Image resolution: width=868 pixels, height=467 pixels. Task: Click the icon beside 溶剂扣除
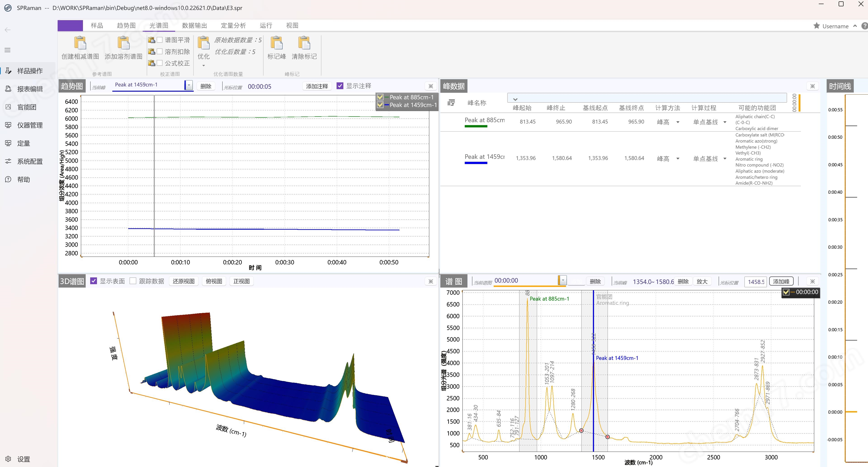coord(152,52)
